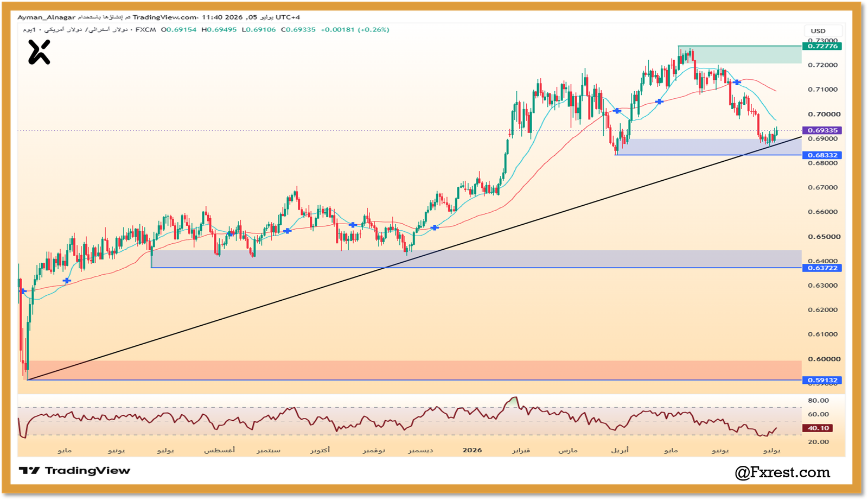Click the 0.65000 price axis label
Image resolution: width=868 pixels, height=500 pixels.
[824, 237]
